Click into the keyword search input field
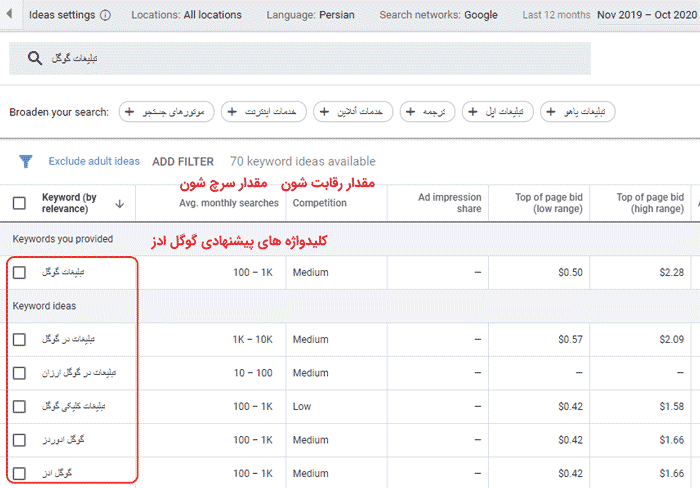This screenshot has width=700, height=488. (300, 60)
